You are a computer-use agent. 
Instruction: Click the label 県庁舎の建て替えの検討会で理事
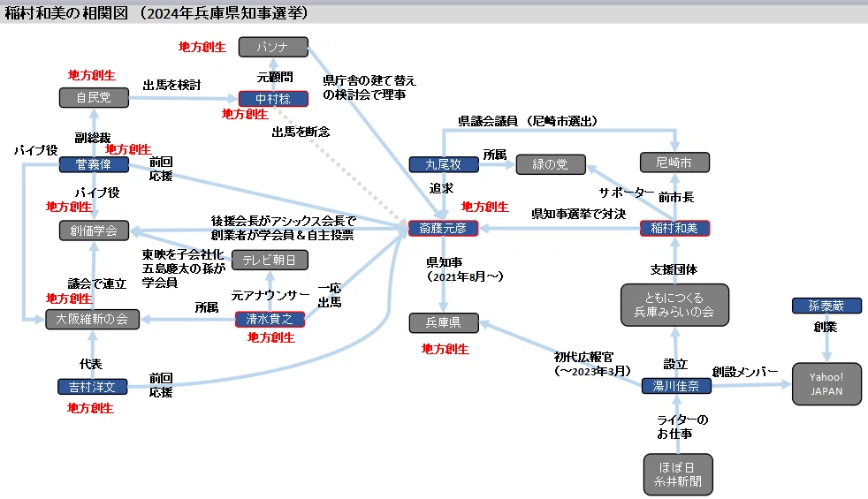(369, 87)
